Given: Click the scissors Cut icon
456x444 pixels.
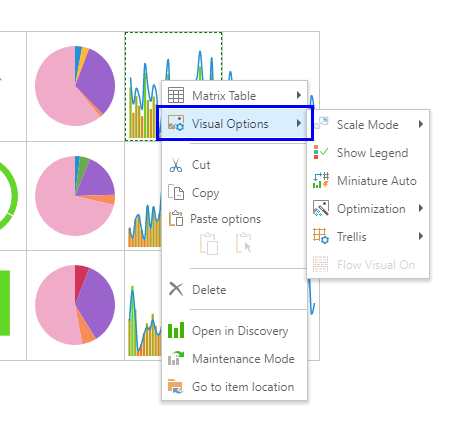Looking at the screenshot, I should 176,165.
